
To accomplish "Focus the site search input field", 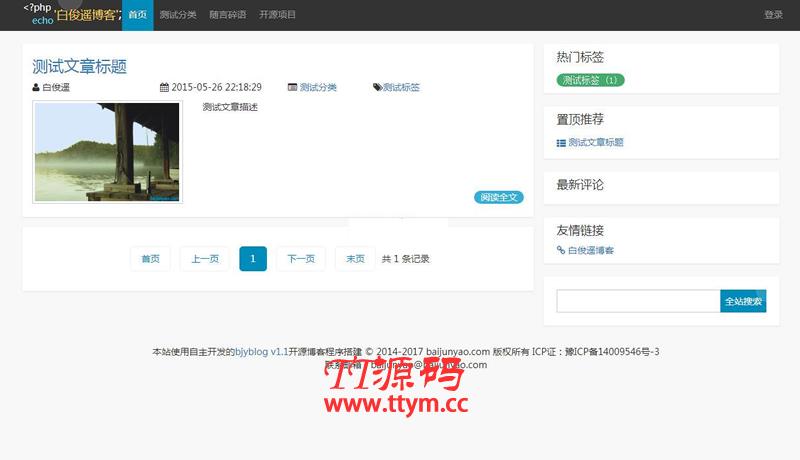I will 638,301.
